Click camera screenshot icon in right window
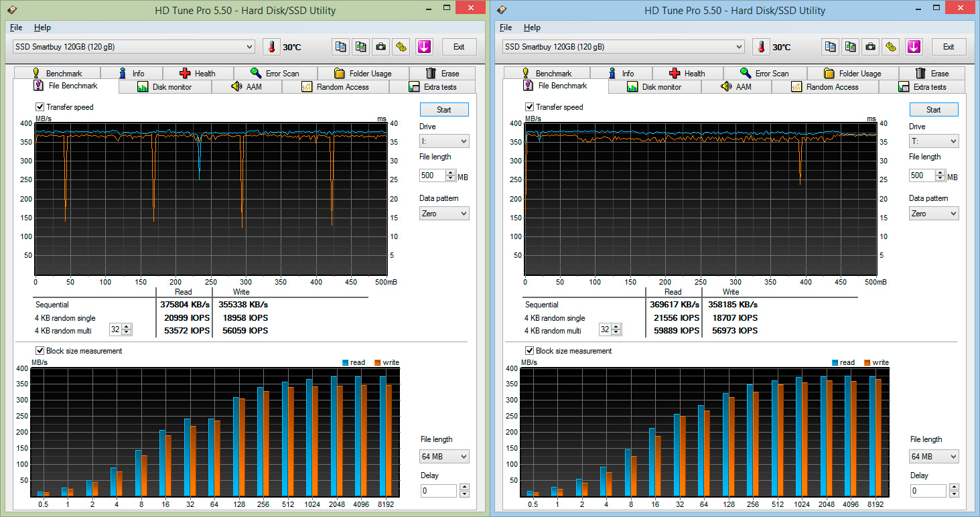The height and width of the screenshot is (517, 980). 870,47
